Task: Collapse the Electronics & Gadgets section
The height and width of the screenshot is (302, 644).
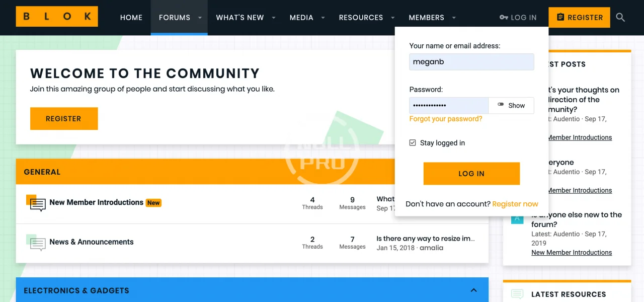Action: point(473,290)
